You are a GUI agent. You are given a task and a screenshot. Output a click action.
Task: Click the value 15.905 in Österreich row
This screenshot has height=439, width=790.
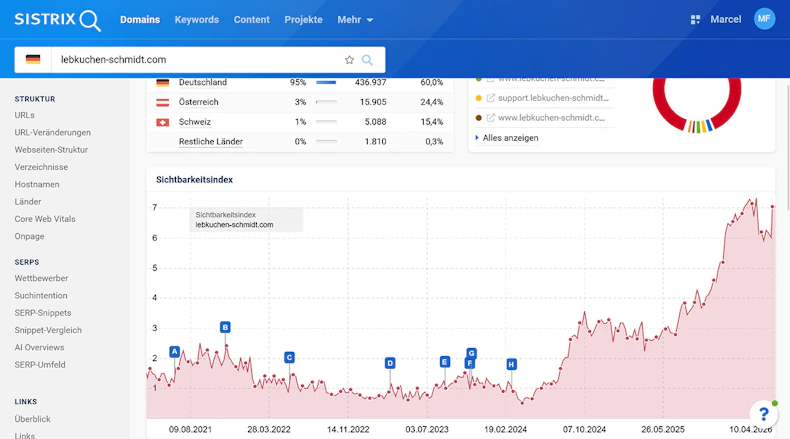coord(373,102)
